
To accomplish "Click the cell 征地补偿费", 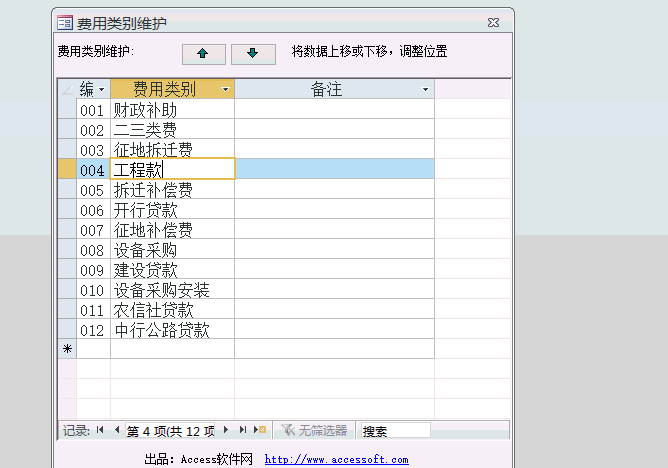I will tap(172, 229).
